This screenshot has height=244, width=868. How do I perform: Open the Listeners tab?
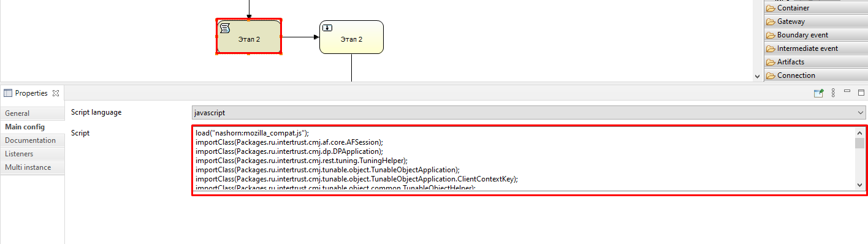coord(32,154)
